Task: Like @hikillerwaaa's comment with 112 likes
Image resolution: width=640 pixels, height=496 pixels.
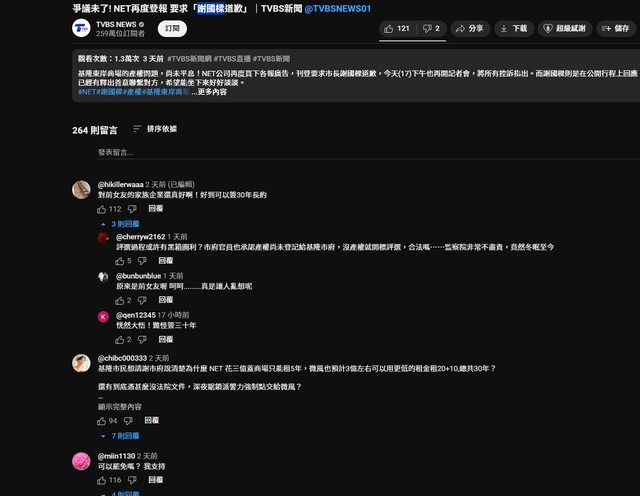Action: (102, 209)
